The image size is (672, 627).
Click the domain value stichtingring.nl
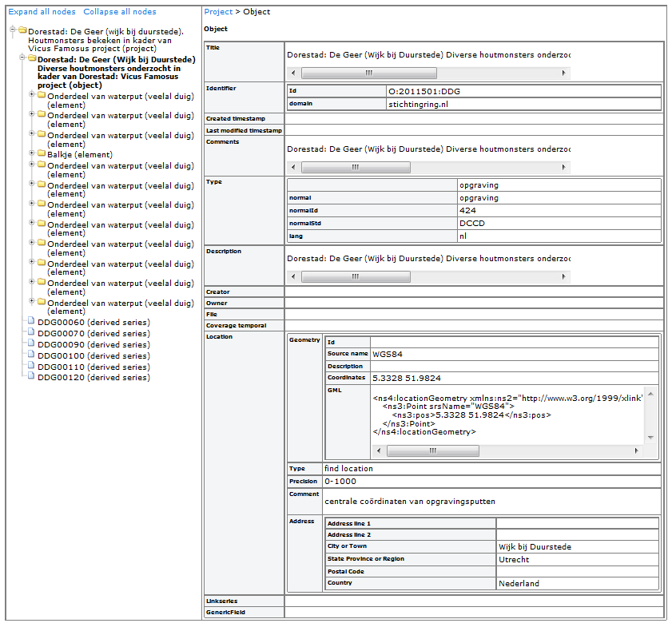point(418,104)
